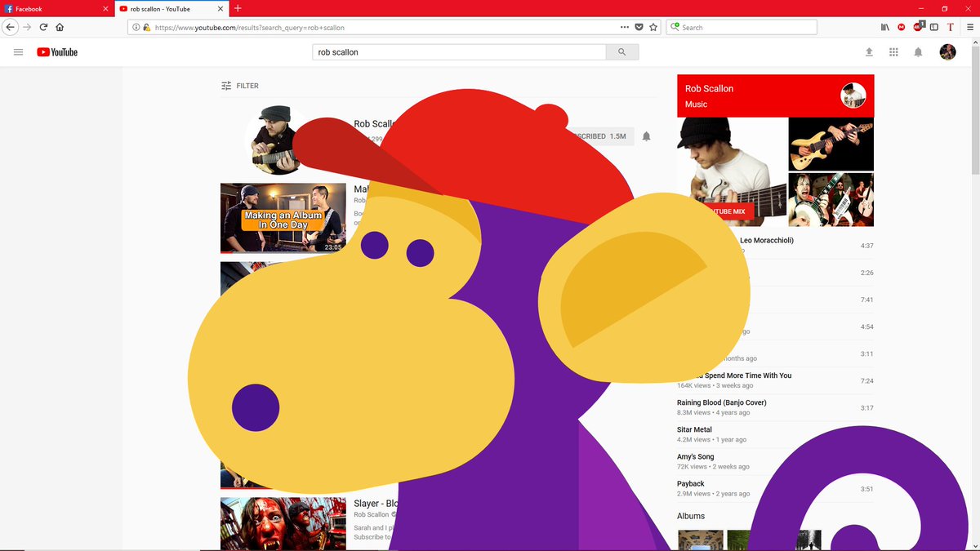Click the 2:26 track duration
The width and height of the screenshot is (980, 551).
point(866,273)
